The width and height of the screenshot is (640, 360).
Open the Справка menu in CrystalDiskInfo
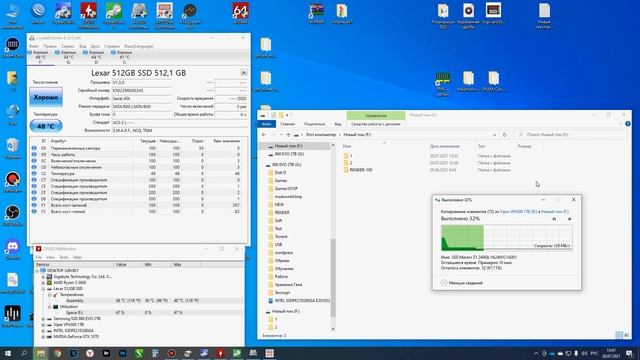click(x=112, y=46)
